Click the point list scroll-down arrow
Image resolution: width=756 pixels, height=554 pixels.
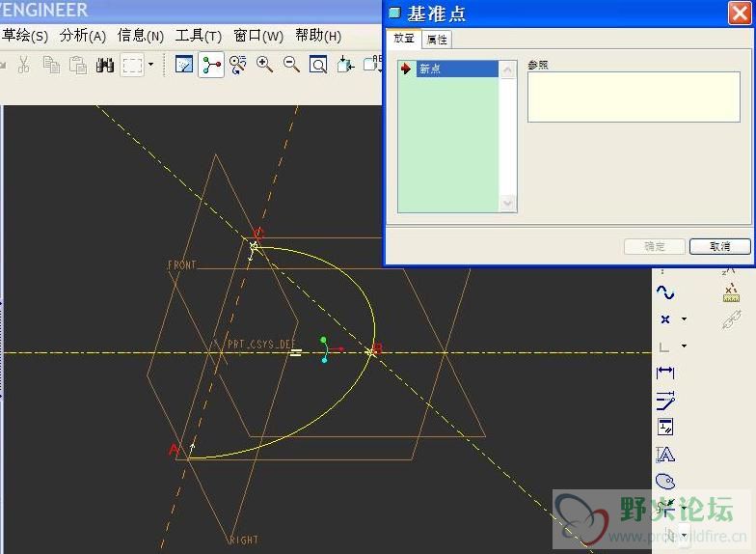[507, 203]
